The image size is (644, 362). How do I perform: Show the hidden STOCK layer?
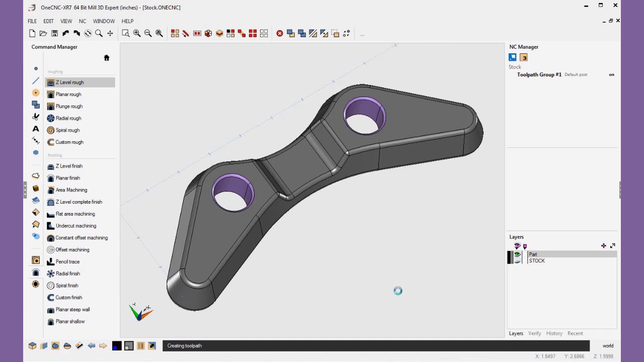coord(517,261)
